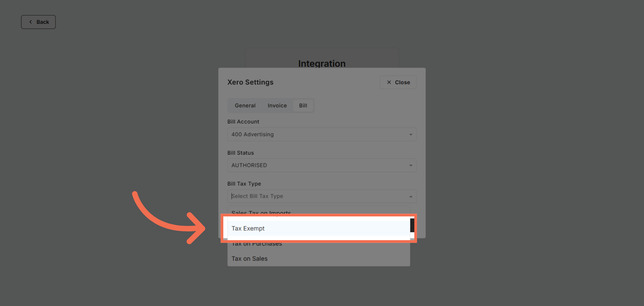Image resolution: width=644 pixels, height=306 pixels.
Task: Click the Xero Settings heading
Action: point(250,82)
